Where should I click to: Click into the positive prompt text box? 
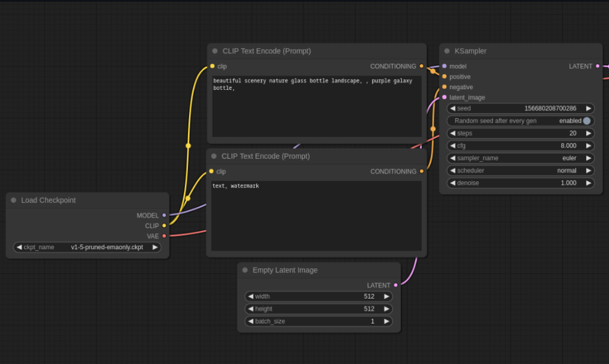[316, 107]
